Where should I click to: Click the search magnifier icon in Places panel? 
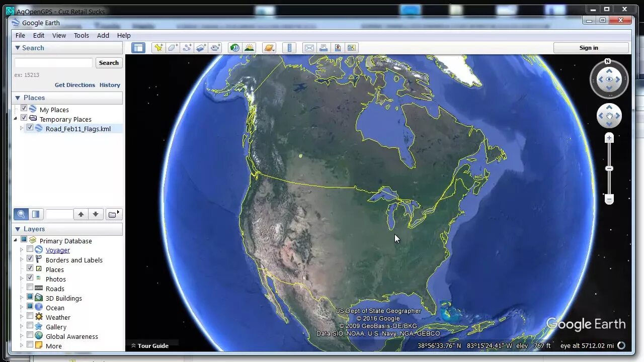pyautogui.click(x=21, y=214)
